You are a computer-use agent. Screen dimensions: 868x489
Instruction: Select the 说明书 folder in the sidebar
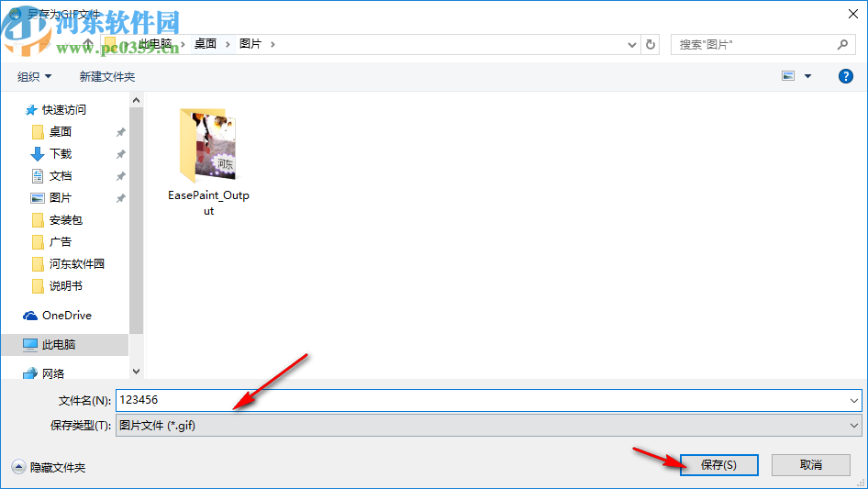coord(65,285)
